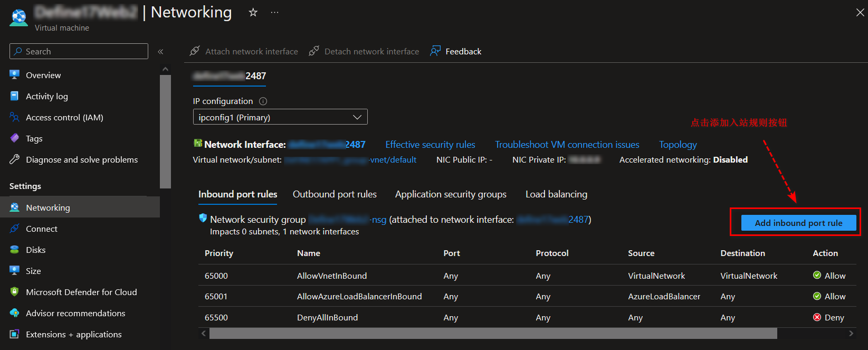Screen dimensions: 868x350
Task: Switch to Inbound port rules tab
Action: tap(237, 194)
